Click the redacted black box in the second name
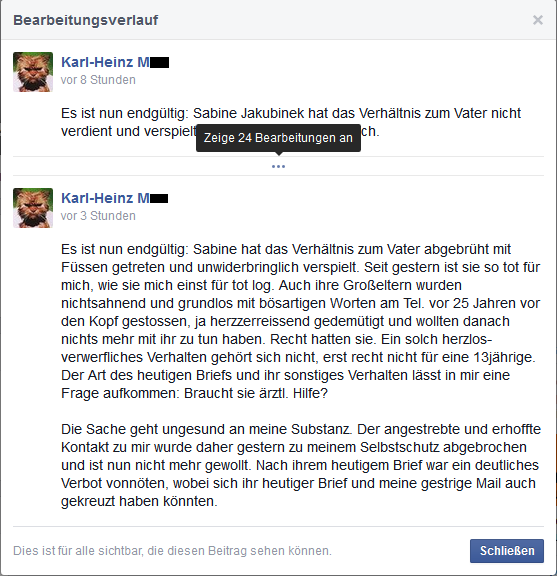This screenshot has height=576, width=557. [x=159, y=199]
